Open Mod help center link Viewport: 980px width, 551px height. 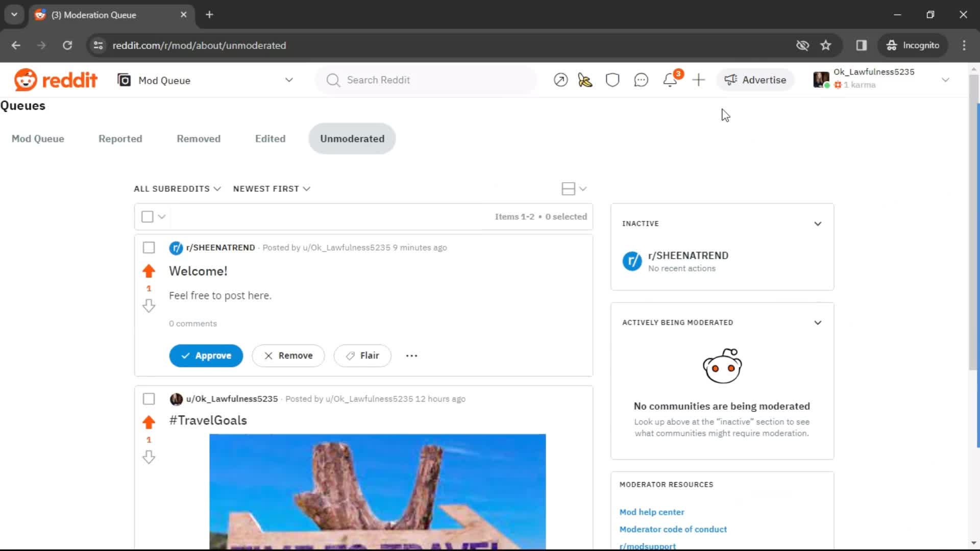pyautogui.click(x=651, y=512)
